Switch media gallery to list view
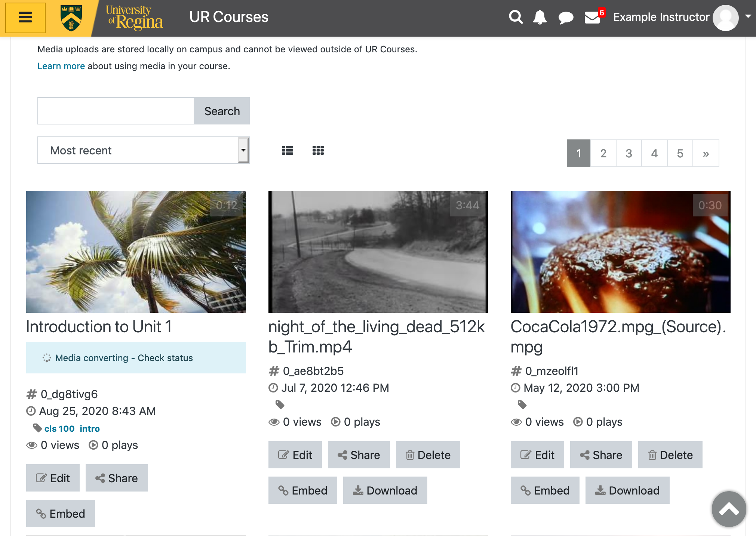The image size is (756, 536). pos(288,150)
